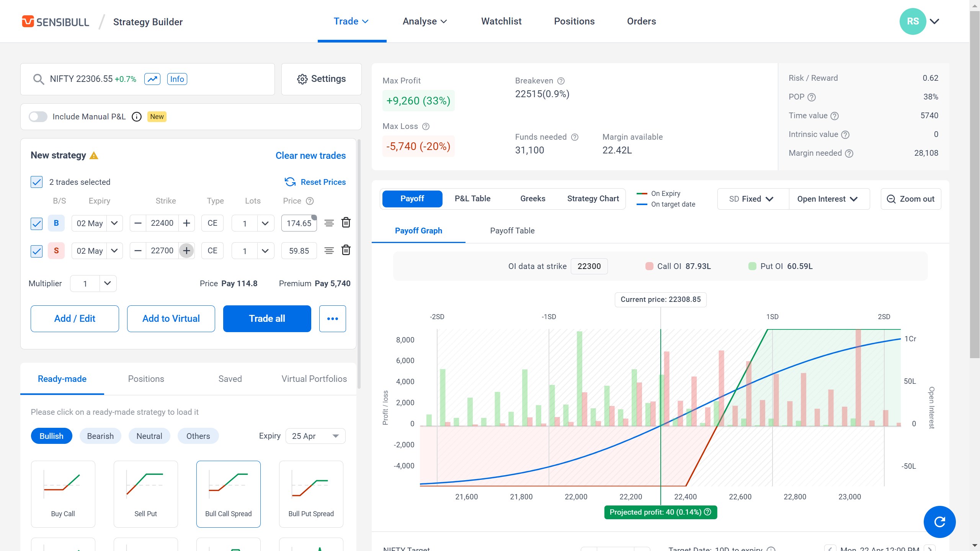Click the Breakeven help icon
Viewport: 980px width, 551px height.
click(x=561, y=81)
